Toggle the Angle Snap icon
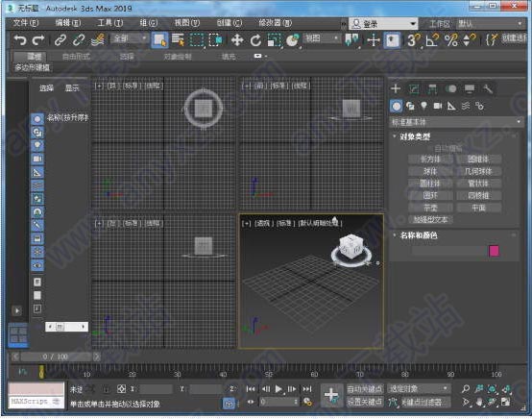Image resolution: width=532 pixels, height=419 pixels. point(431,40)
